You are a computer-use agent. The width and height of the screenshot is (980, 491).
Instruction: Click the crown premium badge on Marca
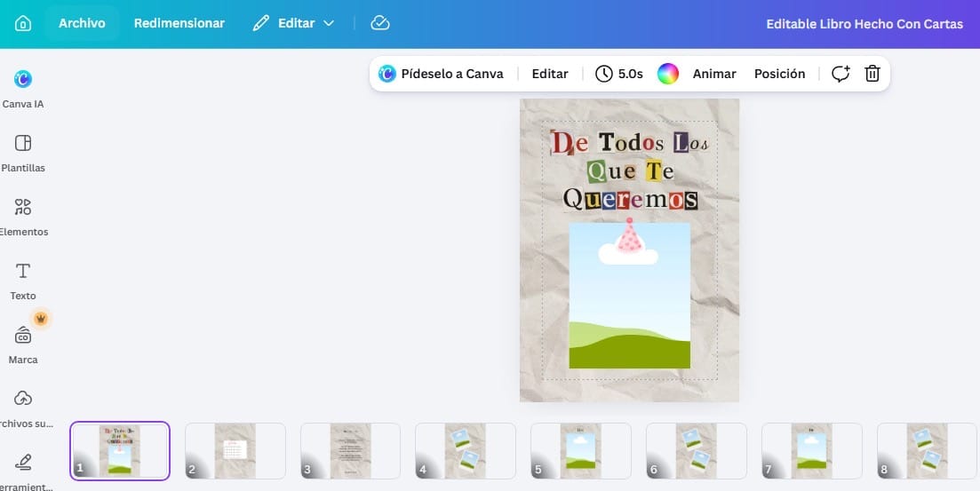(41, 319)
